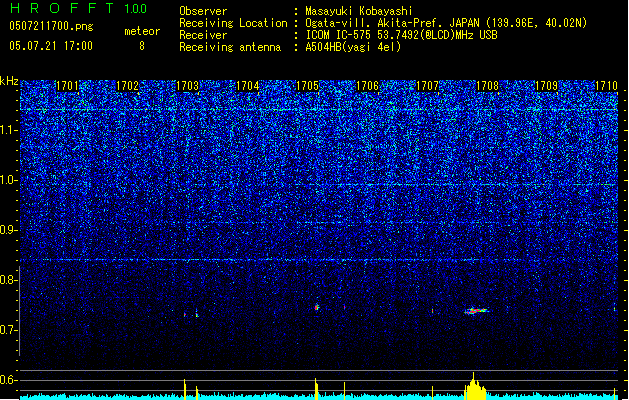Select the Ogata-vill. Akita-Pref. JAPAN location text
Image resolution: width=629 pixels, height=400 pixels.
pos(446,23)
